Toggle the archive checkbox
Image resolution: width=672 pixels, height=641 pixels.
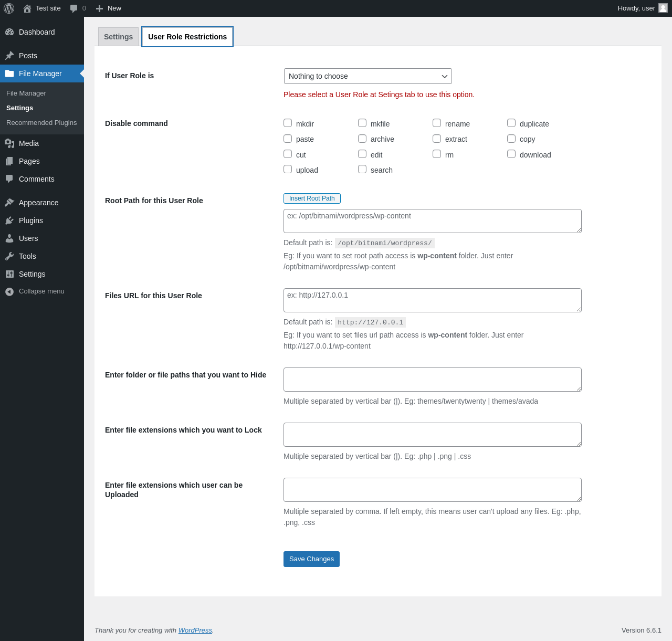point(362,139)
